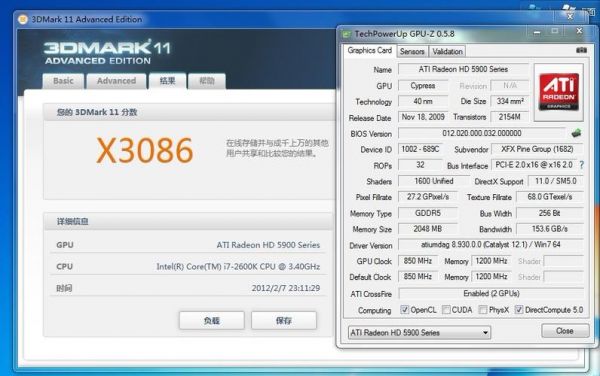This screenshot has width=600, height=376.
Task: Click the time row 2012/2/7 23:11:29
Action: 188,288
